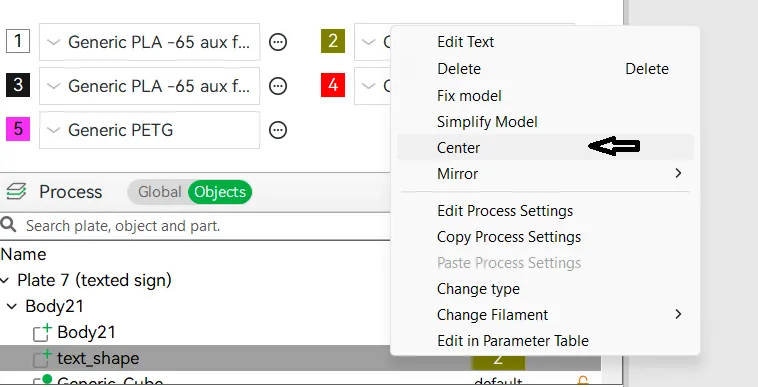Choose Edit in Parameter Table
Image resolution: width=758 pixels, height=387 pixels.
tap(545, 341)
